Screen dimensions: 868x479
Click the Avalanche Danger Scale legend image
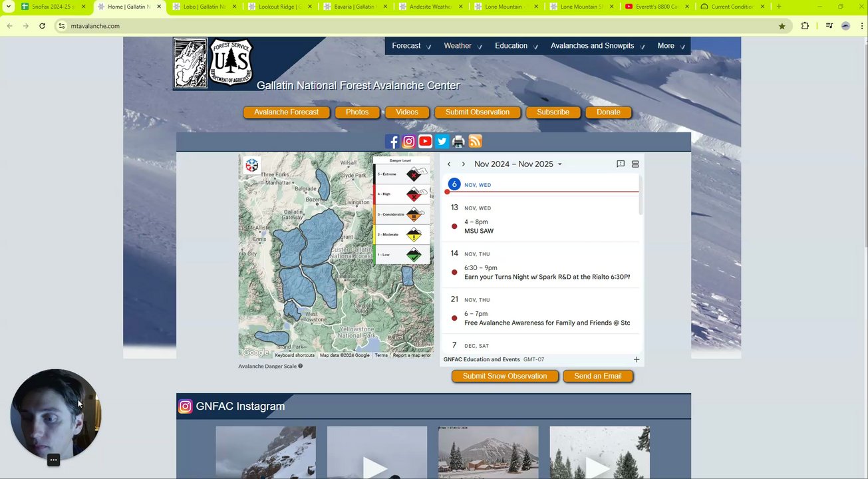coord(402,210)
